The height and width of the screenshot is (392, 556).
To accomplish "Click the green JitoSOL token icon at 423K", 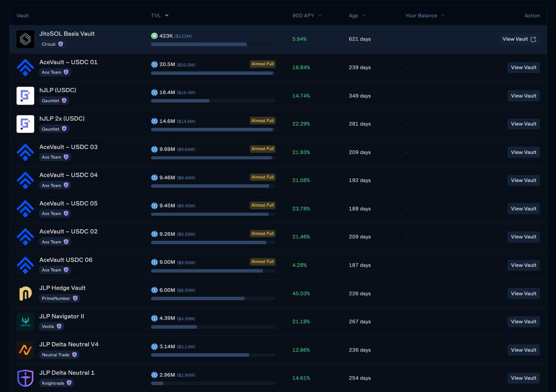I will tap(154, 36).
